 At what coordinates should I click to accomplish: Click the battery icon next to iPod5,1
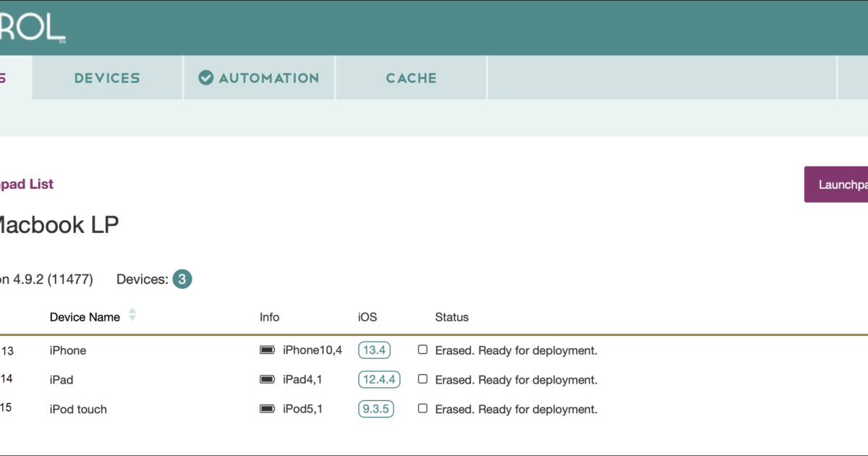(x=265, y=409)
